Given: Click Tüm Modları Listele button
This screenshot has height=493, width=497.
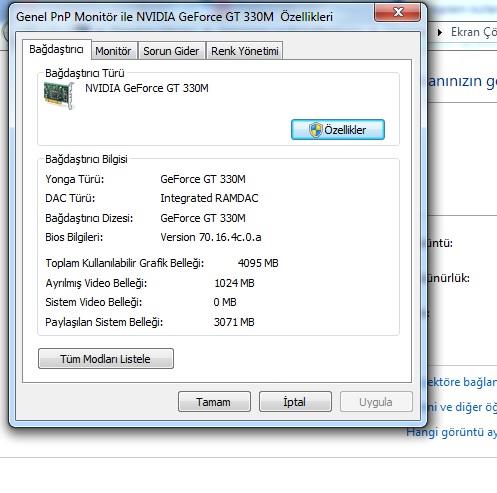Looking at the screenshot, I should click(106, 359).
